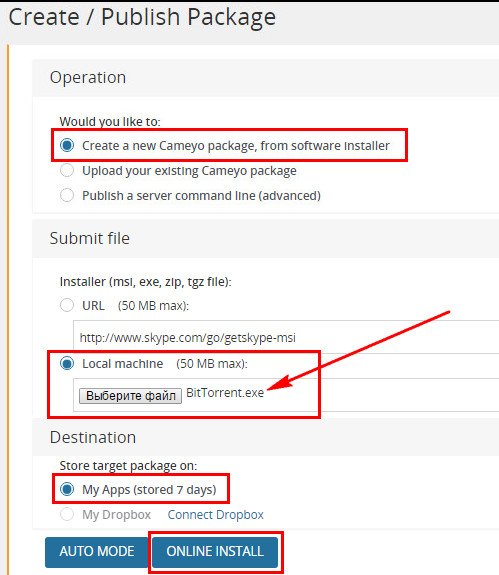
Task: Select the My Dropbox destination radio
Action: point(67,514)
